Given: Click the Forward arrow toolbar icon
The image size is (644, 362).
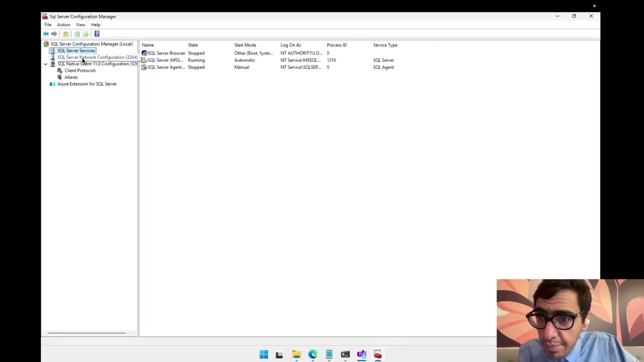Looking at the screenshot, I should pos(54,34).
